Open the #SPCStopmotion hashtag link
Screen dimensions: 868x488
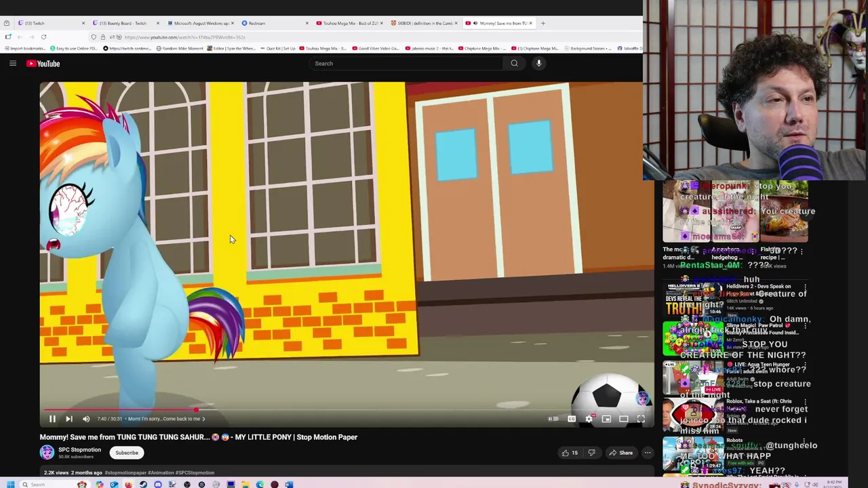pyautogui.click(x=195, y=472)
